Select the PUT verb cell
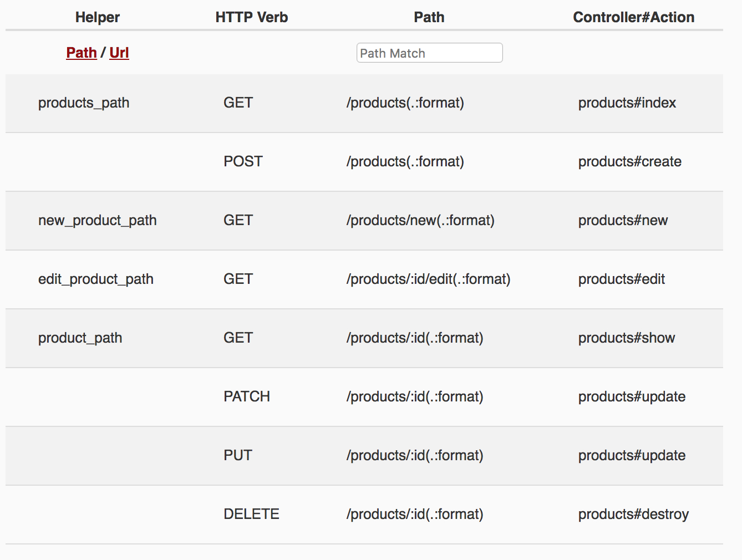The width and height of the screenshot is (742, 560). (238, 455)
